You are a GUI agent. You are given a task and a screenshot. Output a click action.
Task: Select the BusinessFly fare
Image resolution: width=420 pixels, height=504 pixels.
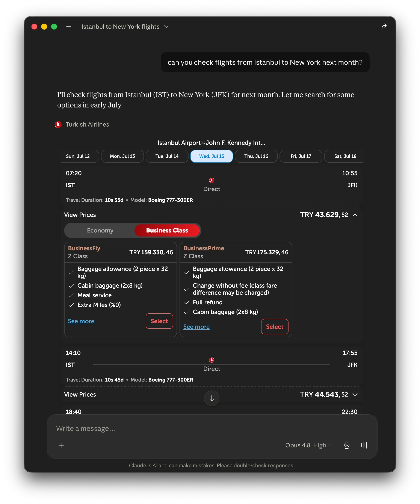pos(159,321)
